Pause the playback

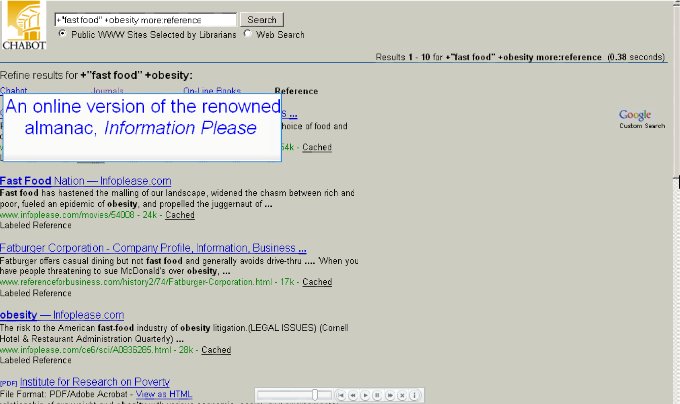pos(377,395)
